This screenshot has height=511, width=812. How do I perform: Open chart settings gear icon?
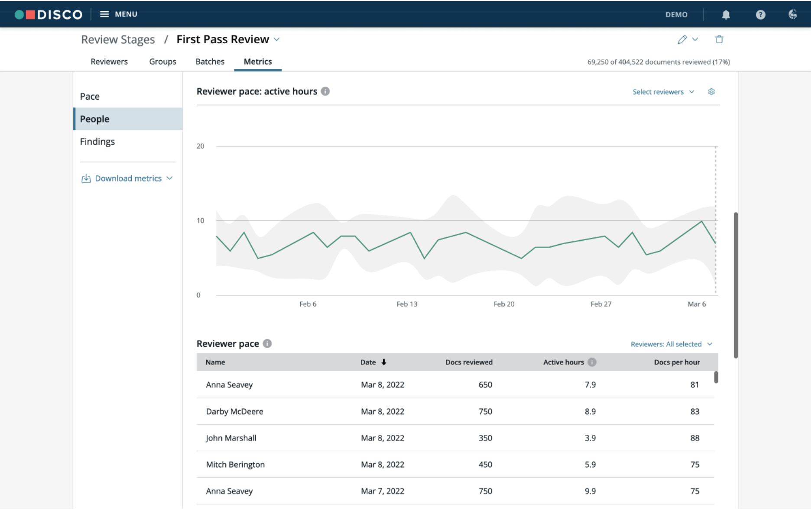[711, 92]
